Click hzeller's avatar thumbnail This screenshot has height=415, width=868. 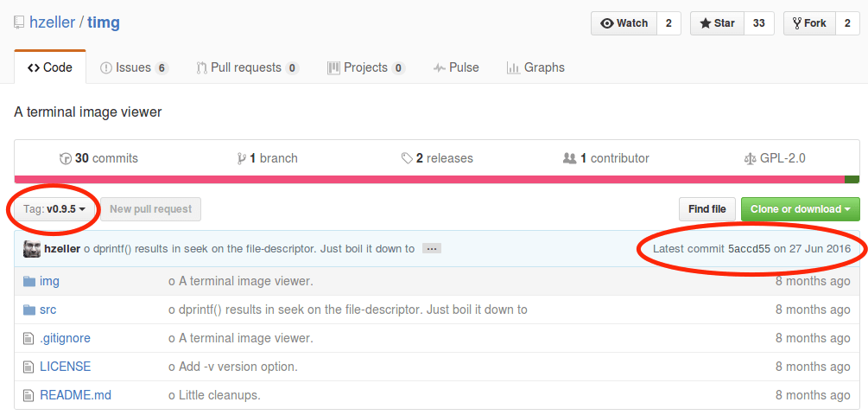click(31, 249)
